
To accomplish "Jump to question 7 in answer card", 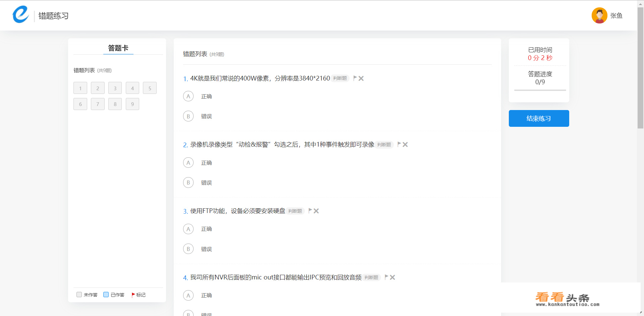I will pos(98,104).
